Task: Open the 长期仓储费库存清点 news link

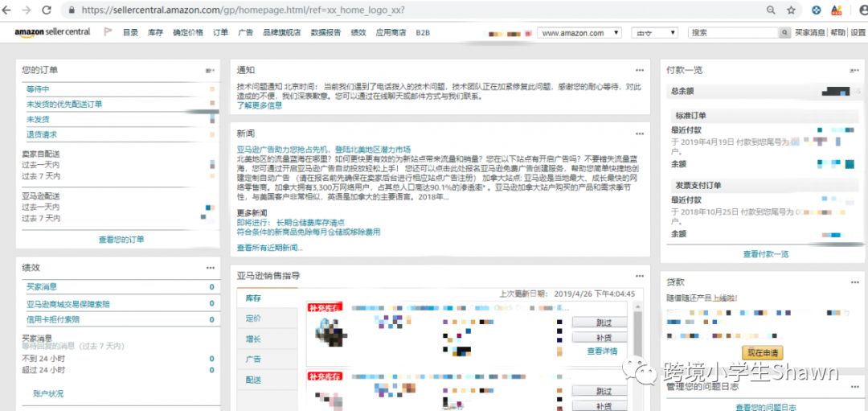Action: (x=310, y=222)
